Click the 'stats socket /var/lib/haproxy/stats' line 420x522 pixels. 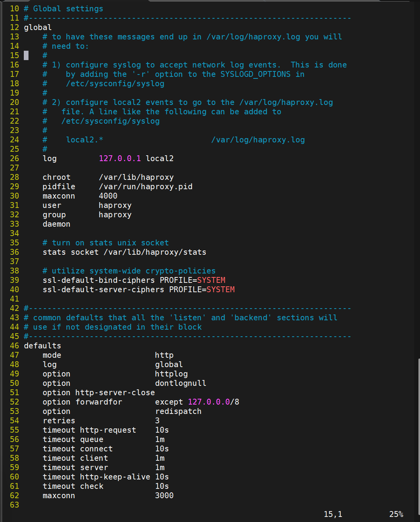click(x=125, y=252)
